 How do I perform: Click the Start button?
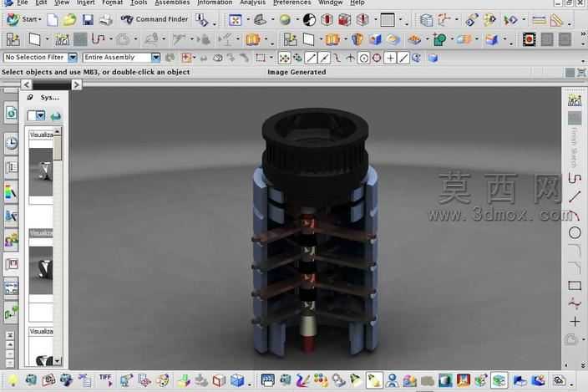coord(23,19)
